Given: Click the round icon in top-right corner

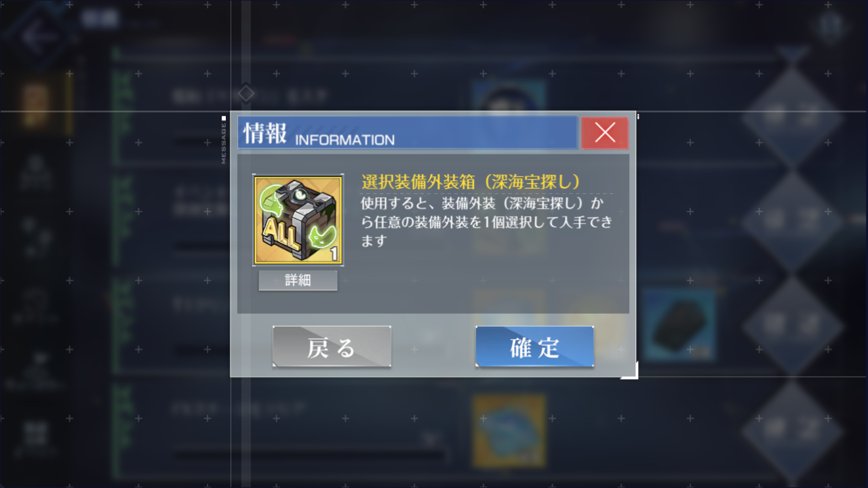Looking at the screenshot, I should click(828, 27).
